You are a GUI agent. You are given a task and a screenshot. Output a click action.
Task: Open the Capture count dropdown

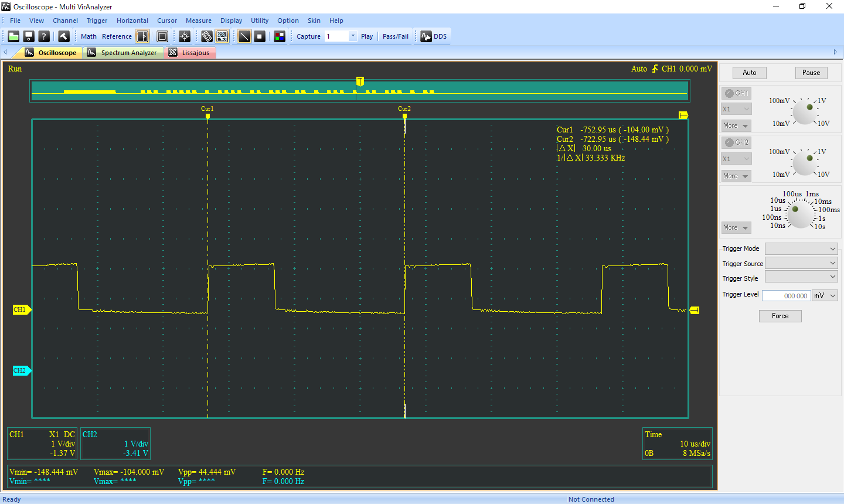[x=353, y=36]
